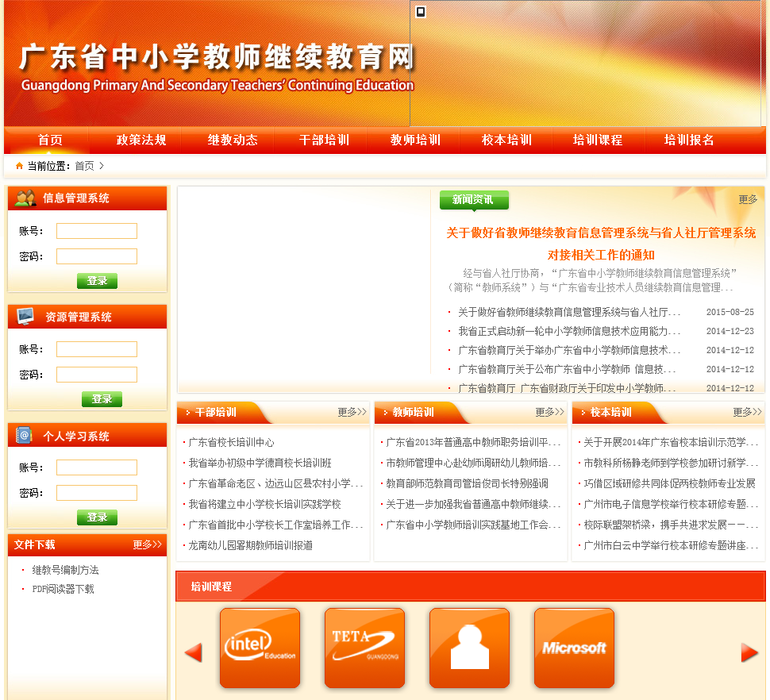This screenshot has width=770, height=700.
Task: Focus the 账号 field in 个人学习系统
Action: pyautogui.click(x=97, y=467)
